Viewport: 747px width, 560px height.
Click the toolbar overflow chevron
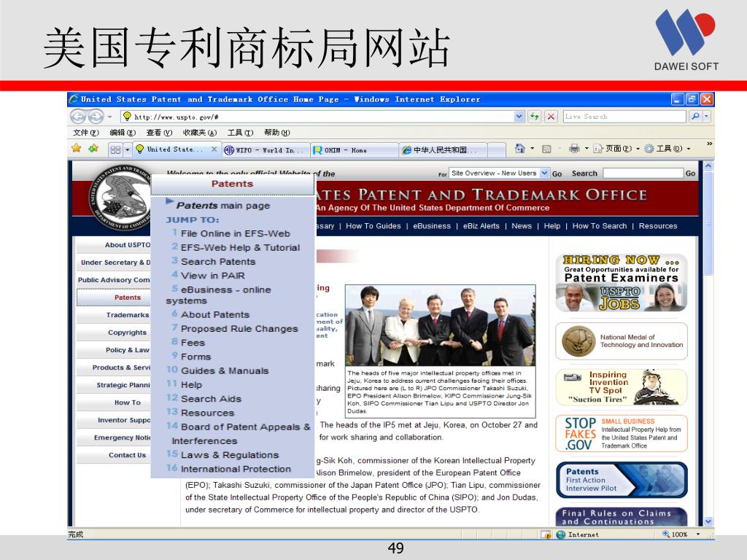709,144
